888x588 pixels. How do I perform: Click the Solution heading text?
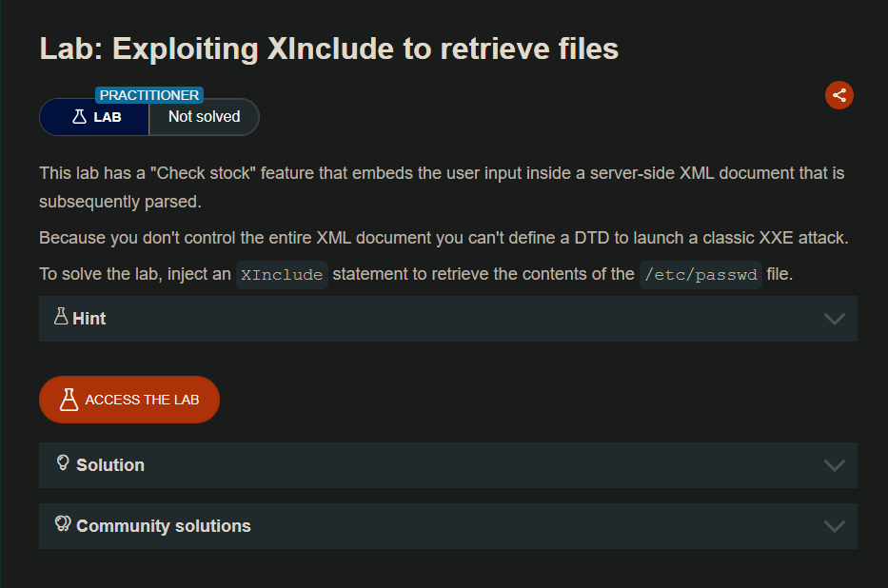point(110,465)
